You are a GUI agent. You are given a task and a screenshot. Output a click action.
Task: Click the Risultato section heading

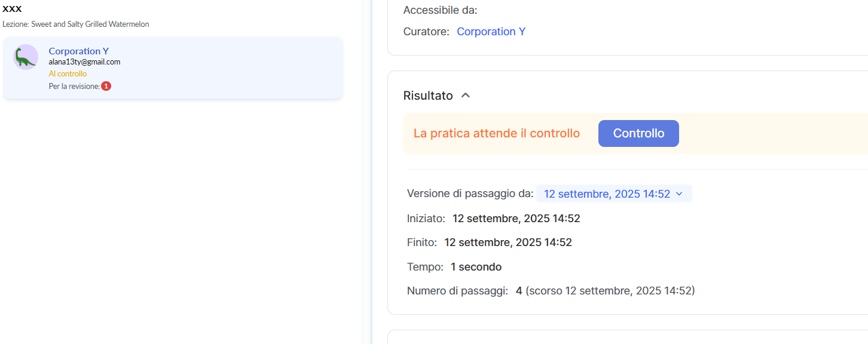coord(428,96)
